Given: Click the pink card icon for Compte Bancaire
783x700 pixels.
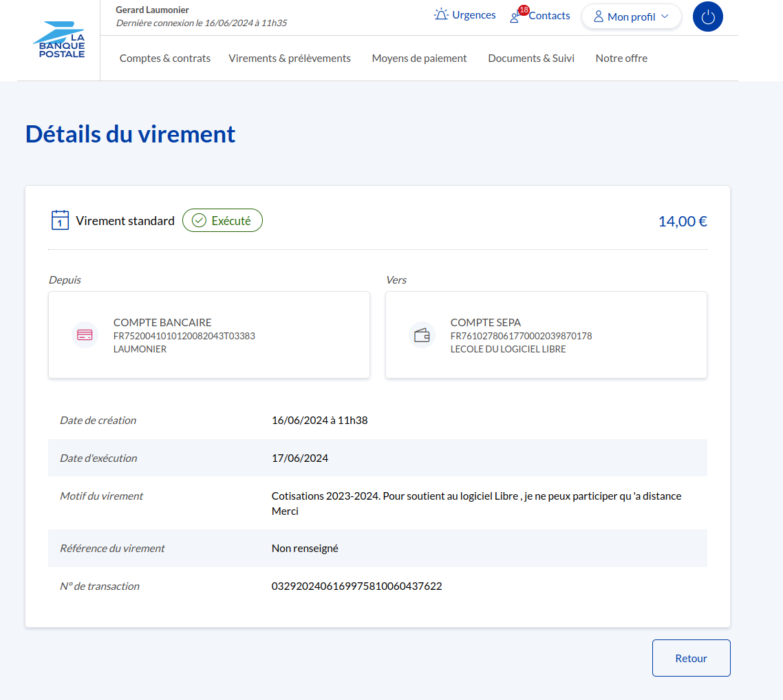Looking at the screenshot, I should tap(85, 335).
